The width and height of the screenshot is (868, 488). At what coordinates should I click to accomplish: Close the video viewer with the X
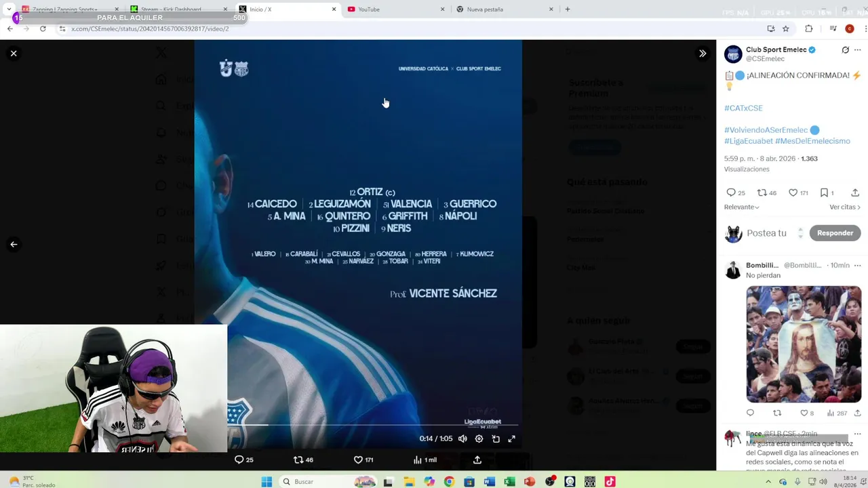(x=14, y=54)
